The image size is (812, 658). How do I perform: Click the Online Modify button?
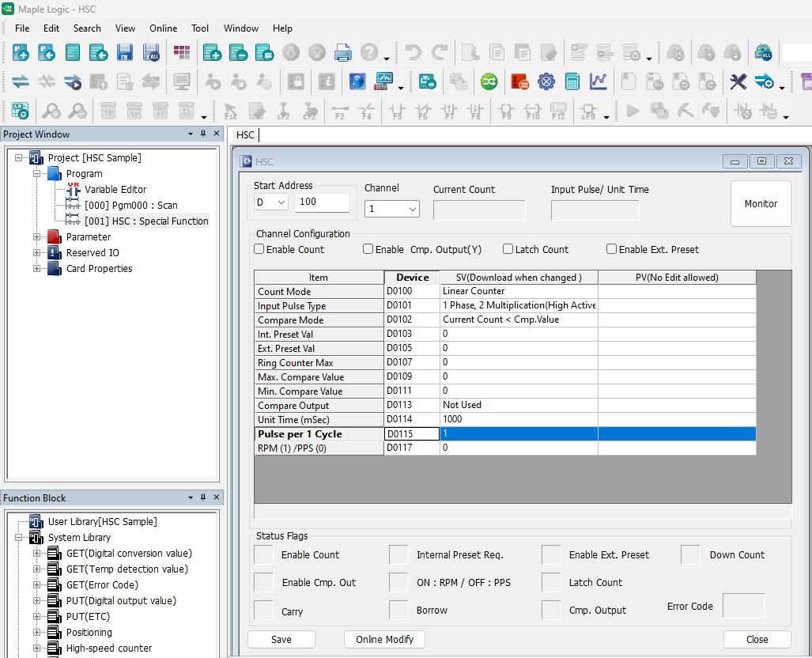click(384, 639)
